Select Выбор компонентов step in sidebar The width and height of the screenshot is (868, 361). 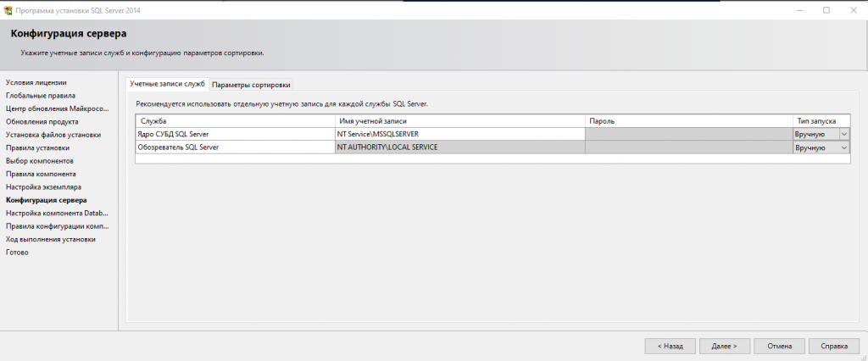[40, 160]
